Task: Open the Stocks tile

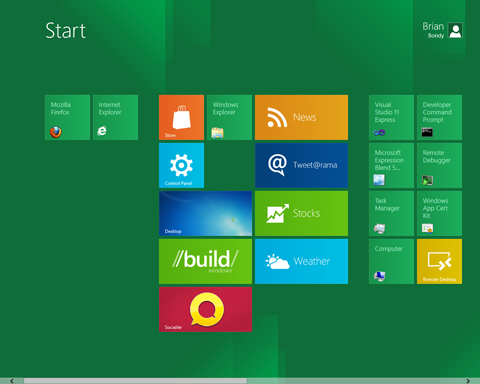Action: 301,213
